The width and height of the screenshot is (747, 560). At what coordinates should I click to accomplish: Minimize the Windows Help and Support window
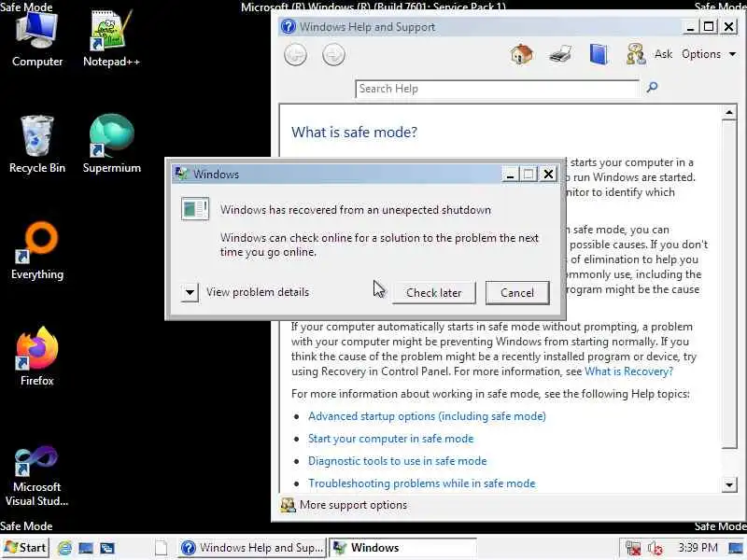click(x=690, y=27)
